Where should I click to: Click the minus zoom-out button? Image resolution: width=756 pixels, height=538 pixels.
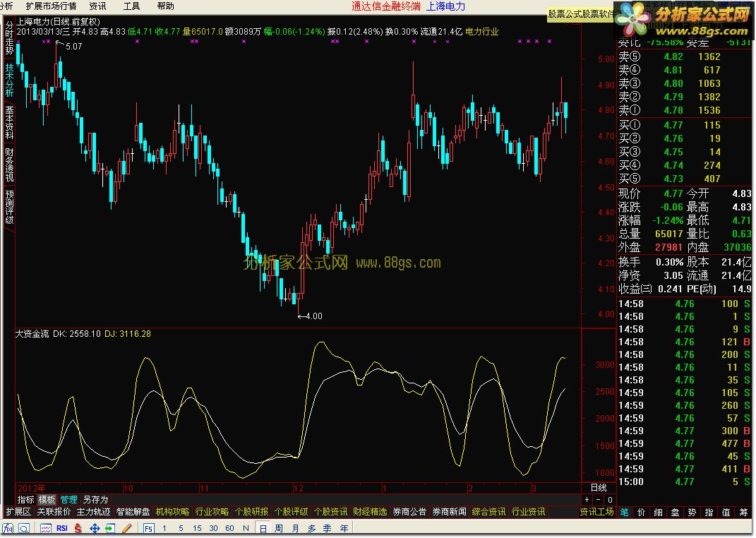[x=599, y=500]
